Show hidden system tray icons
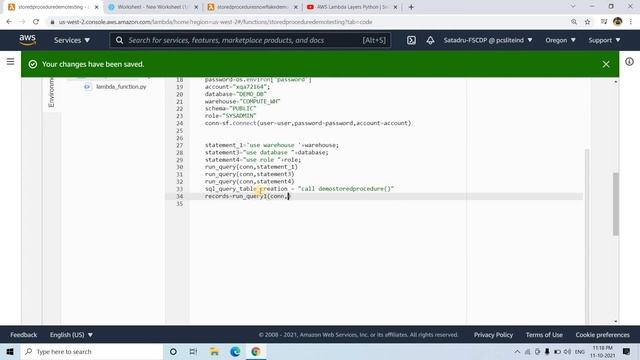 coord(517,351)
